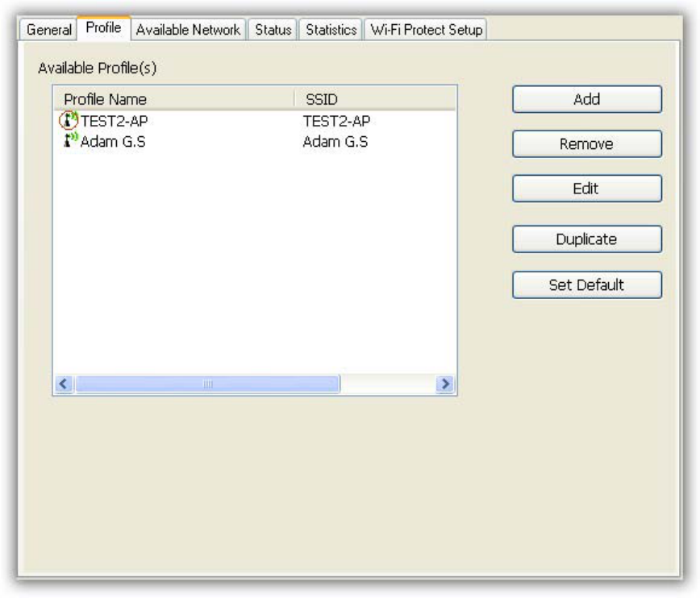Duplicate the selected profile

pyautogui.click(x=587, y=239)
